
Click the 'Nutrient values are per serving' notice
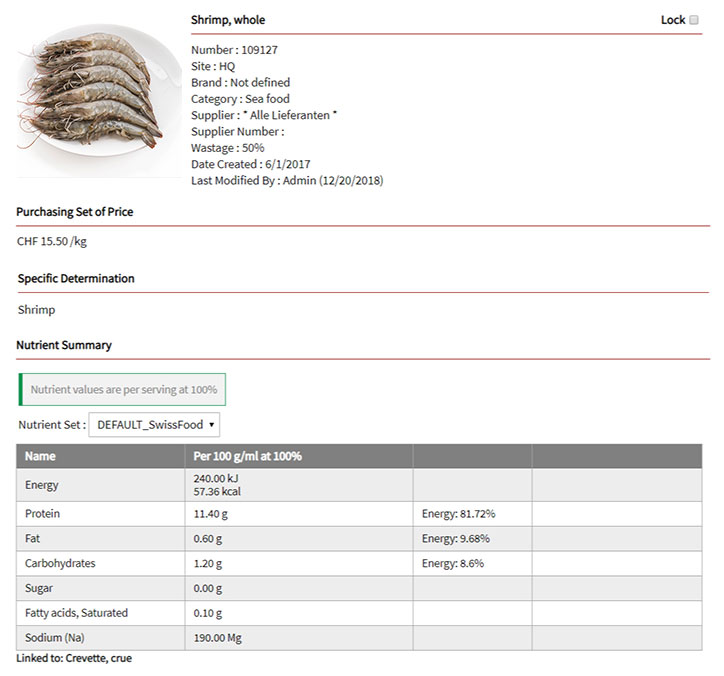click(123, 390)
